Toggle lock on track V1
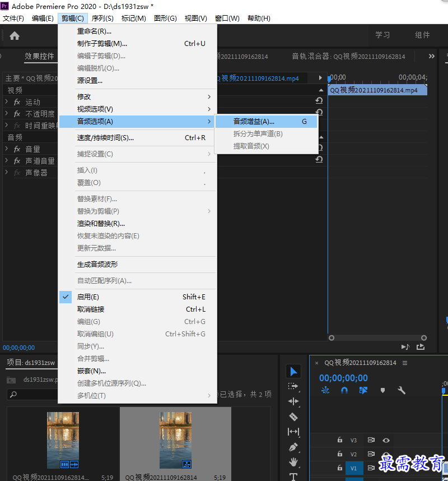This screenshot has width=448, height=481. [x=340, y=468]
